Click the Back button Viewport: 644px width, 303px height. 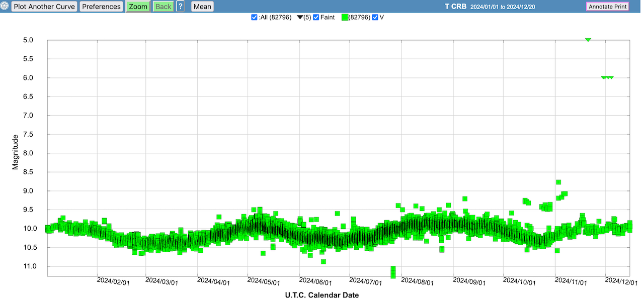pos(163,7)
